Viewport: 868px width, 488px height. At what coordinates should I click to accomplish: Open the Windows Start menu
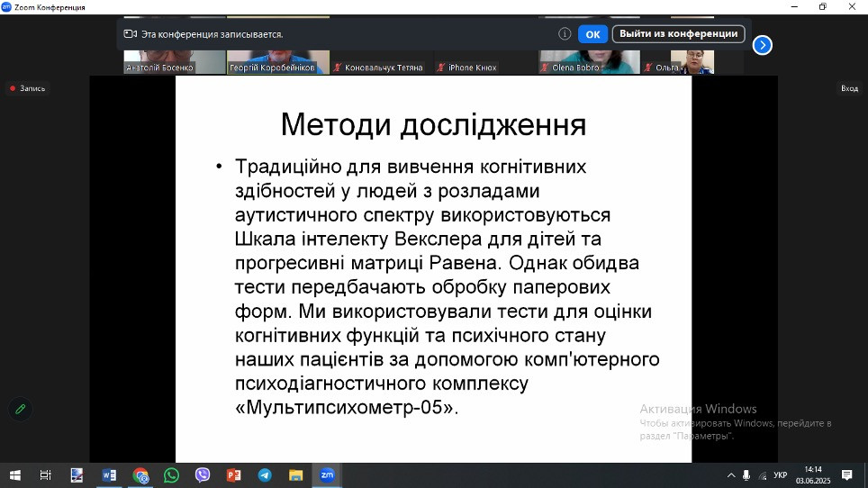15,475
